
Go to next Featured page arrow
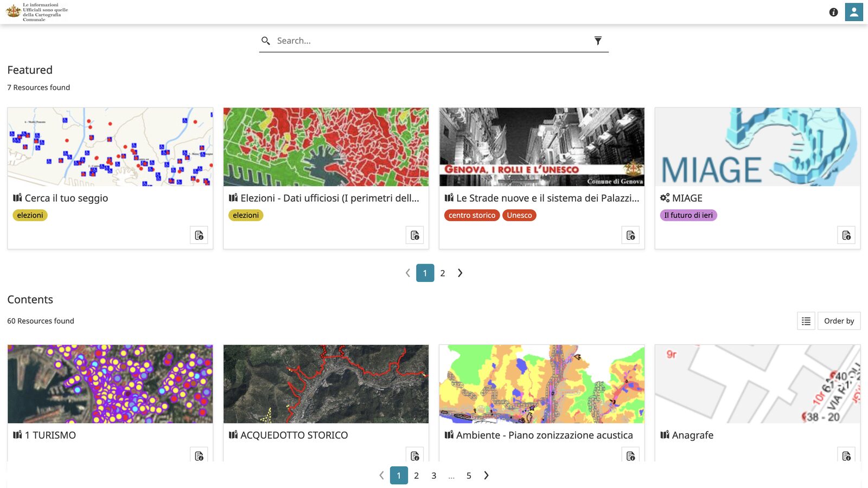(460, 273)
